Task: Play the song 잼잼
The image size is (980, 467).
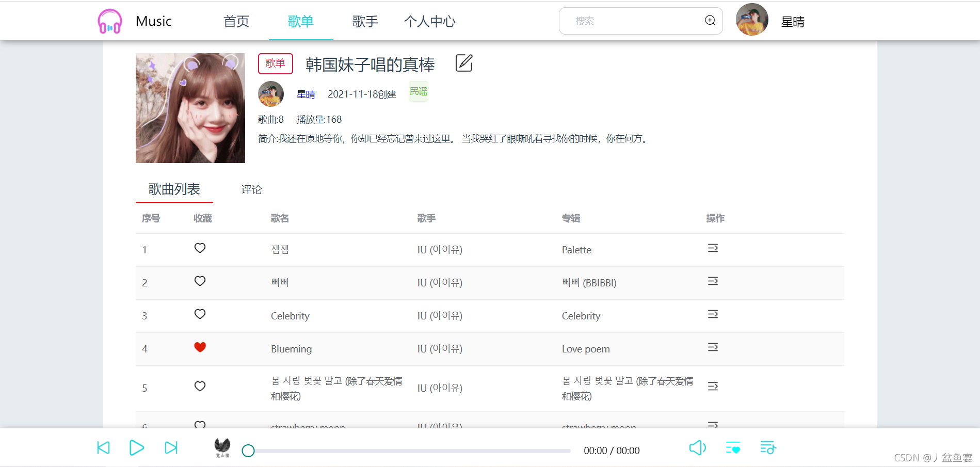Action: point(280,250)
